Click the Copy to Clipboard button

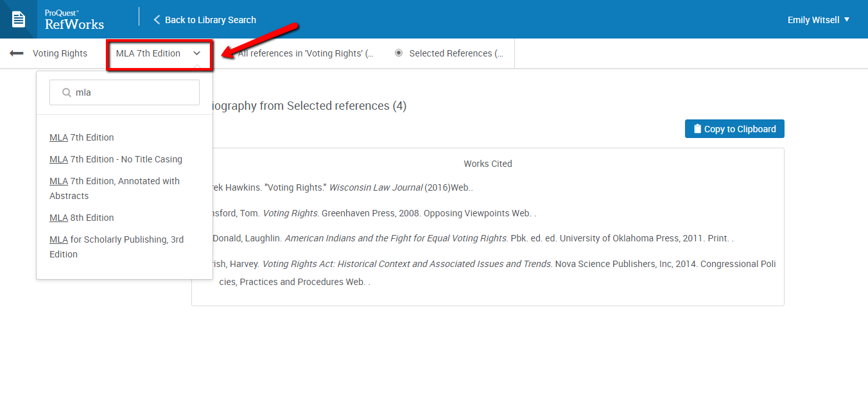point(734,128)
